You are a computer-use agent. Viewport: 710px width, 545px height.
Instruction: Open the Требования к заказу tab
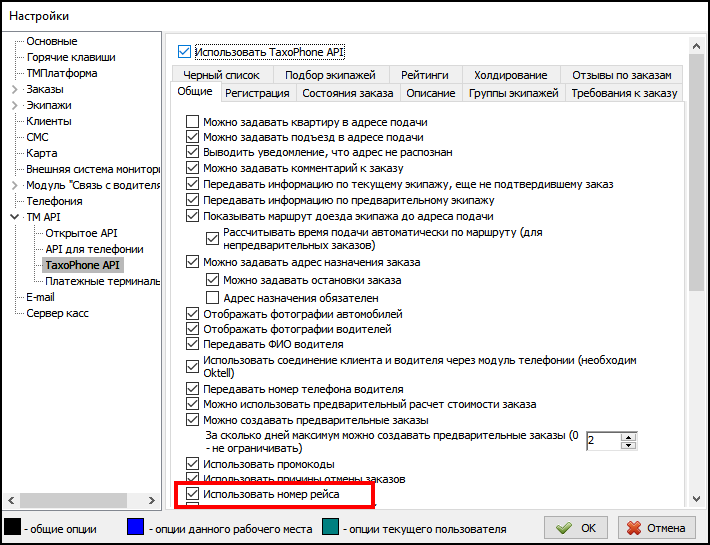pos(624,93)
